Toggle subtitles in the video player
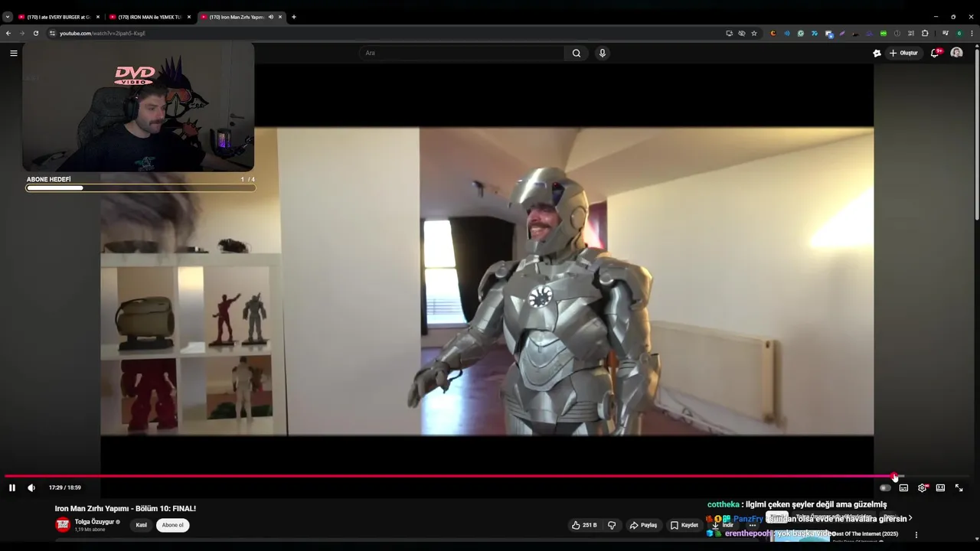The image size is (980, 551). tap(903, 487)
